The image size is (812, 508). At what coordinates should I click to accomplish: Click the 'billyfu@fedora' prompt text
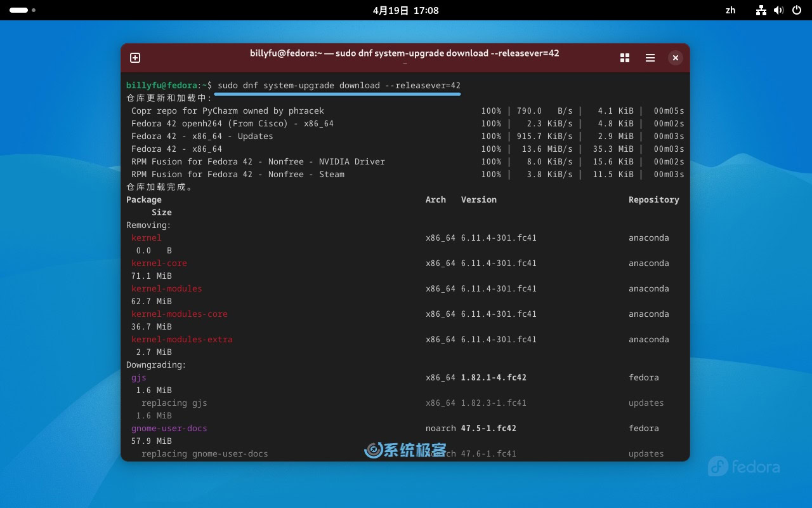(162, 85)
